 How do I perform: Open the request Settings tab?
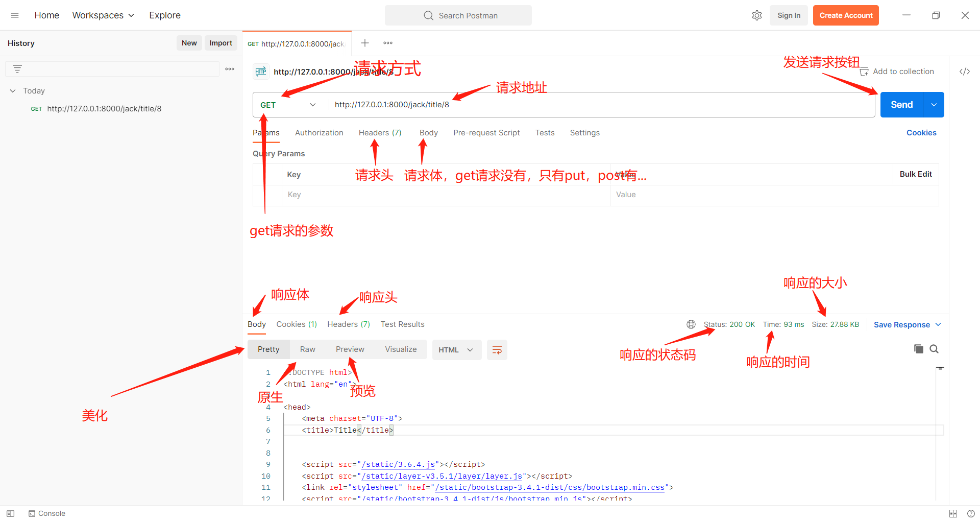click(x=585, y=133)
